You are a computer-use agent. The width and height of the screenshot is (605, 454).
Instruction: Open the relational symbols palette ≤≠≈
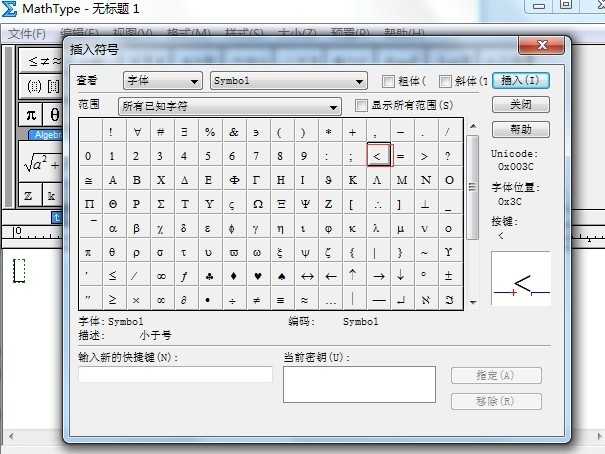(x=42, y=61)
